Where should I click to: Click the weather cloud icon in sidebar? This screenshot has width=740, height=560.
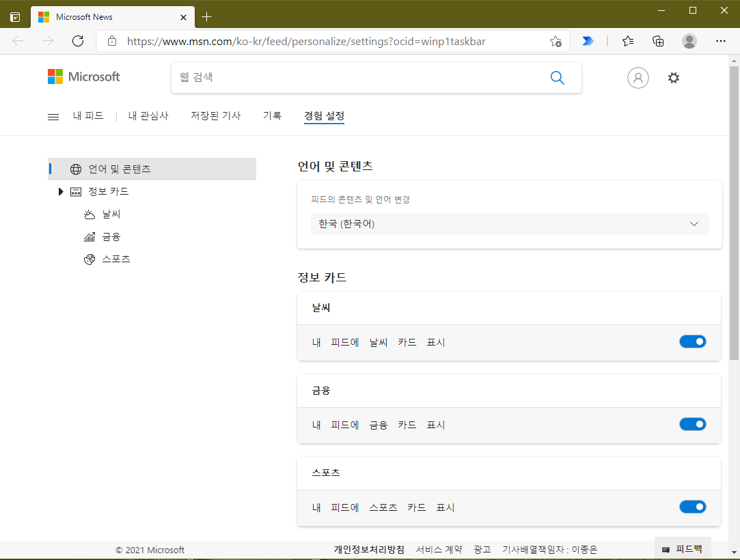(x=90, y=214)
